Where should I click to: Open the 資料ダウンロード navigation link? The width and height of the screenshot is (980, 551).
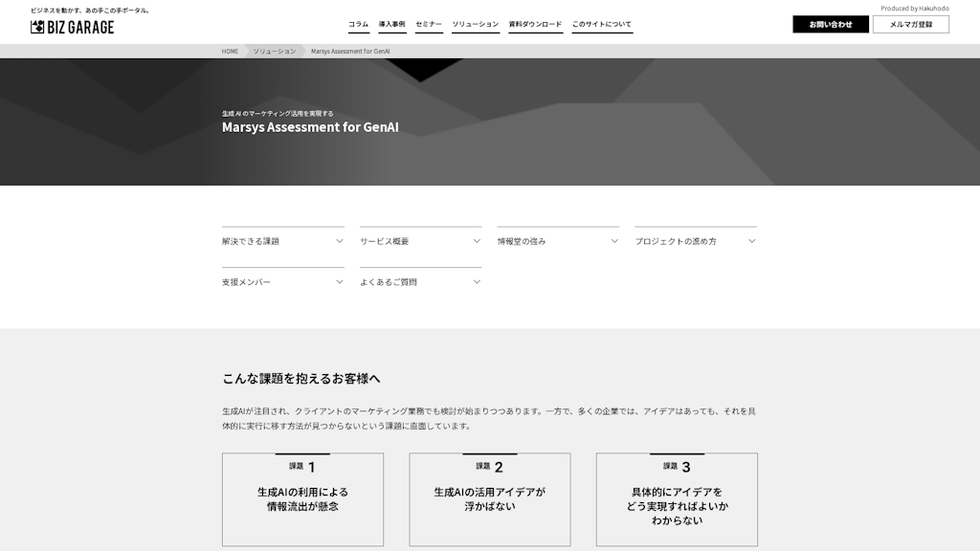[535, 24]
